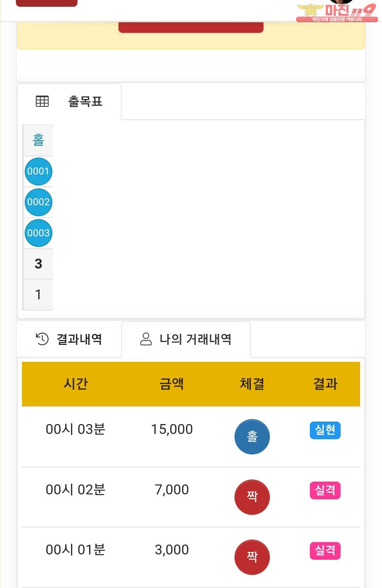Select the blue 0003 round circle

(x=39, y=233)
